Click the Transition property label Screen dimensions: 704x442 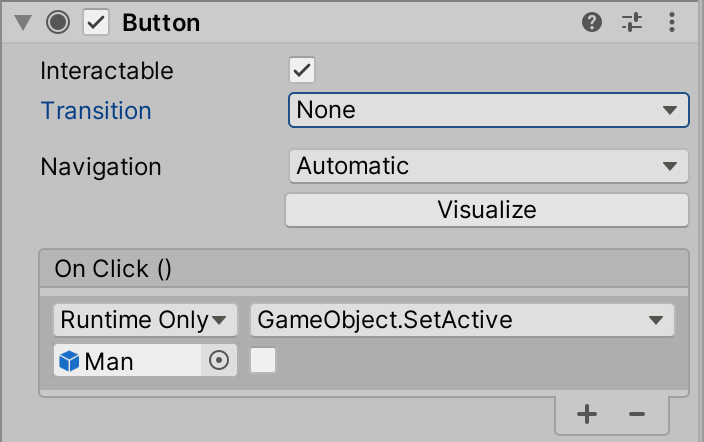pos(96,111)
